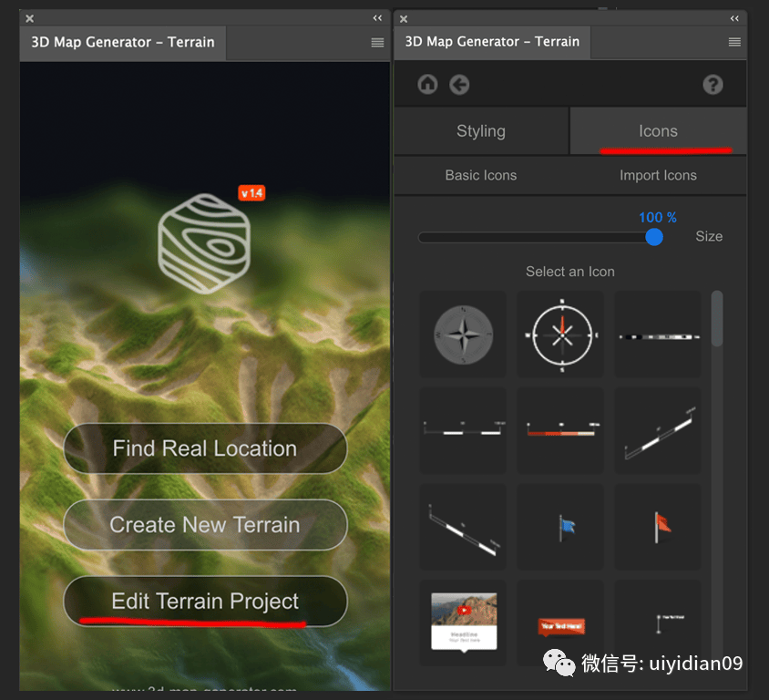The width and height of the screenshot is (769, 700).
Task: Click the icon Size slider handle
Action: point(654,237)
